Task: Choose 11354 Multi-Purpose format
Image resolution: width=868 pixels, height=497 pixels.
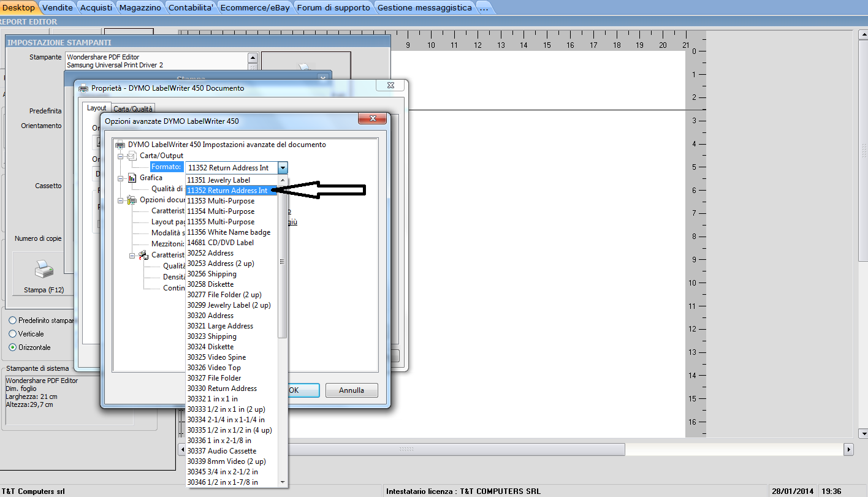Action: tap(232, 211)
